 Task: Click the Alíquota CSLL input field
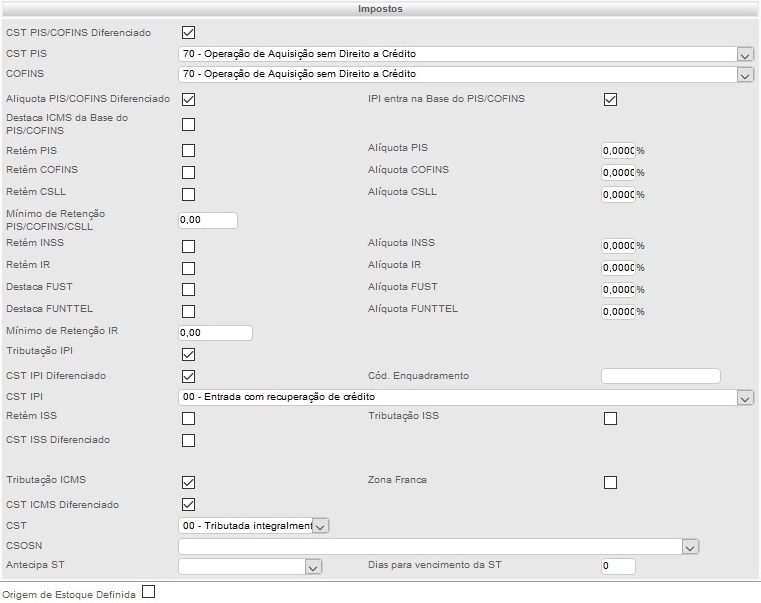[618, 195]
